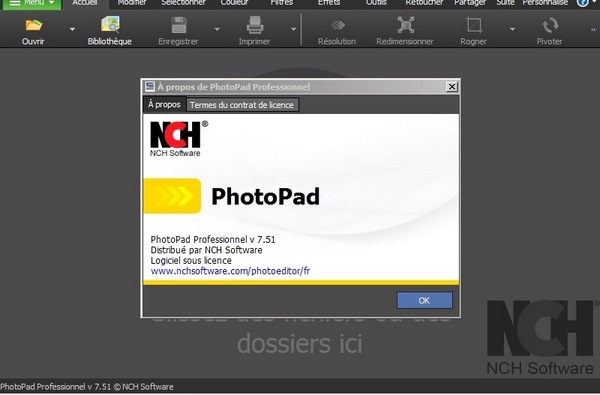Expand the toolbar overflow at right edge
Screen dimensions: 600x395
coord(593,29)
